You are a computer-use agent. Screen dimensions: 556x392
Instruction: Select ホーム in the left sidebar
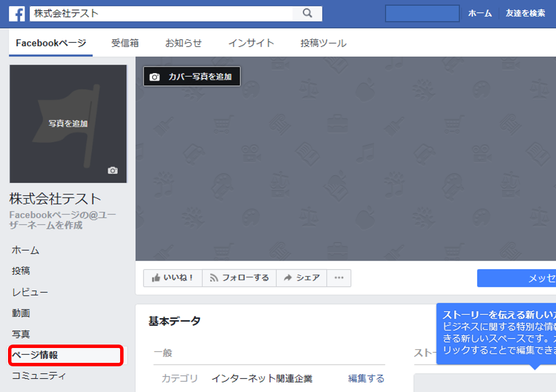[x=26, y=250]
